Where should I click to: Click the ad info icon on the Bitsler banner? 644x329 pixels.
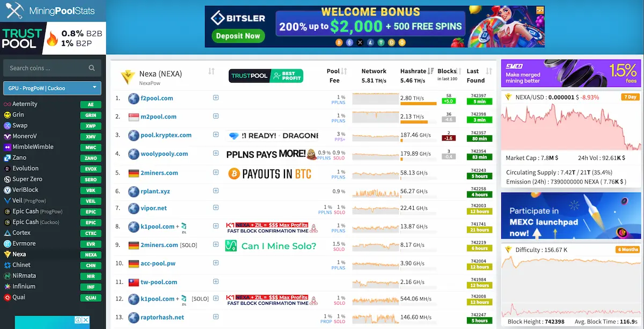(x=540, y=10)
